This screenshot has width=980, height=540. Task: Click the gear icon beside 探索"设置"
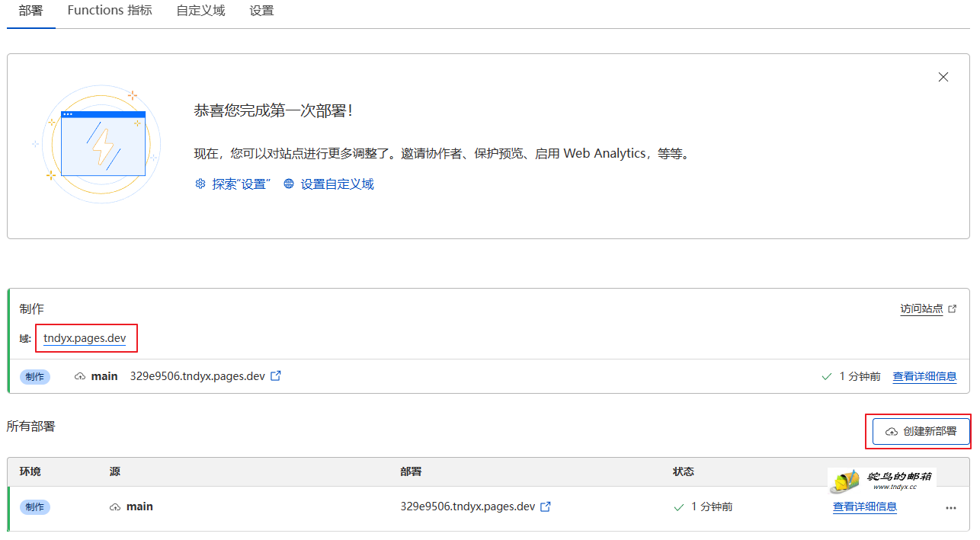200,184
